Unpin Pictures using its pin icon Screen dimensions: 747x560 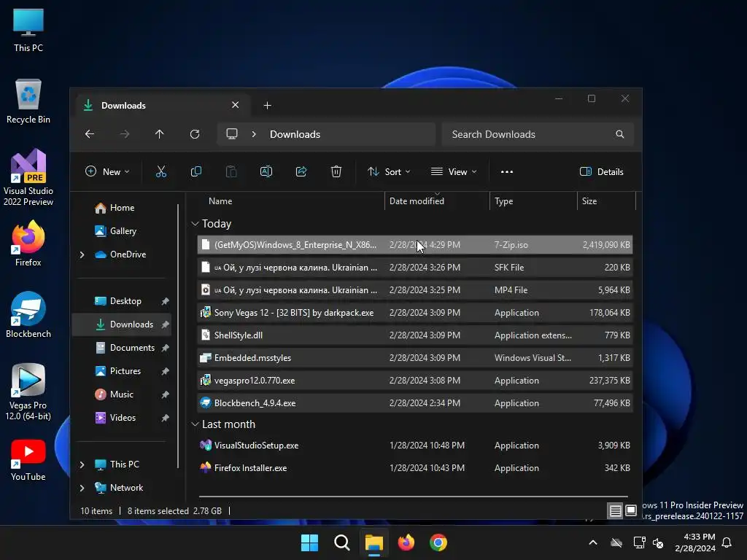point(165,371)
